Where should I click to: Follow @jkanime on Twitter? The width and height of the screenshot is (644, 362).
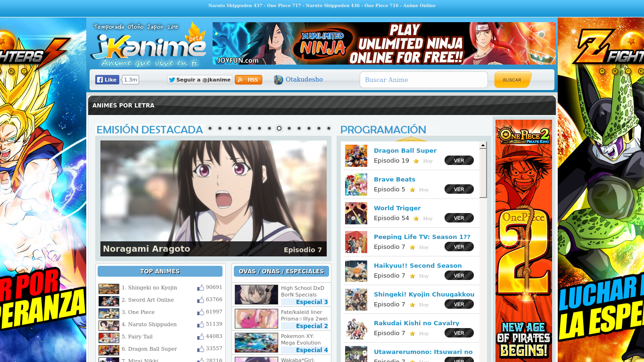point(199,80)
